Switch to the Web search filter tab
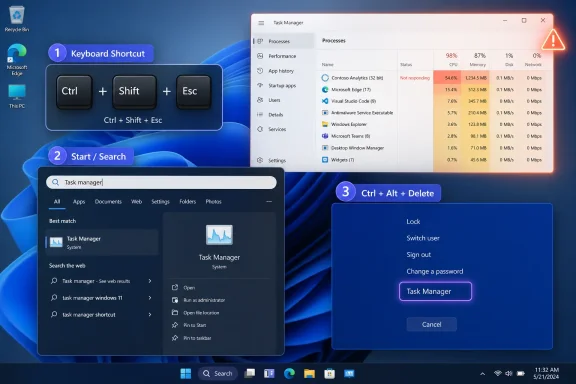Image resolution: width=576 pixels, height=384 pixels. pos(136,202)
